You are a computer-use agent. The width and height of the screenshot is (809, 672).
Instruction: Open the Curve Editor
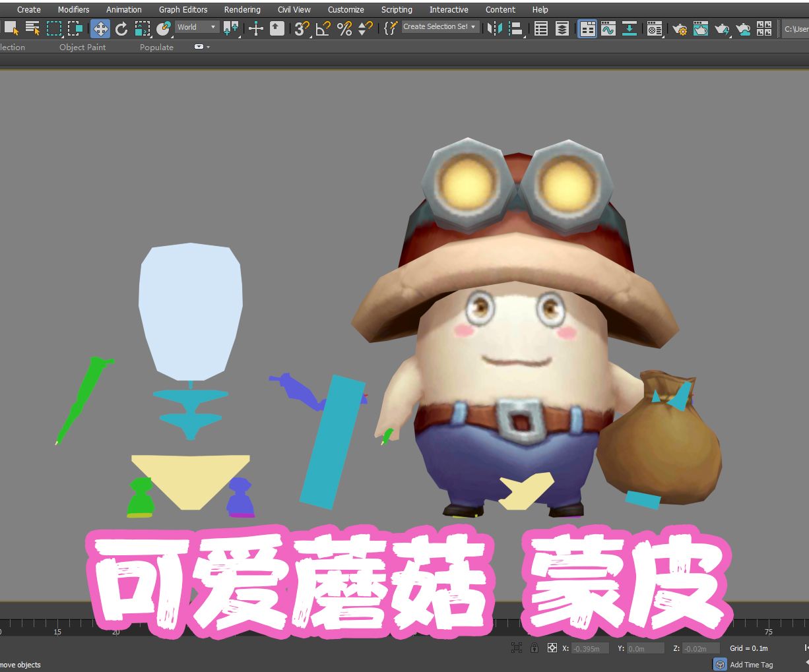[x=608, y=28]
